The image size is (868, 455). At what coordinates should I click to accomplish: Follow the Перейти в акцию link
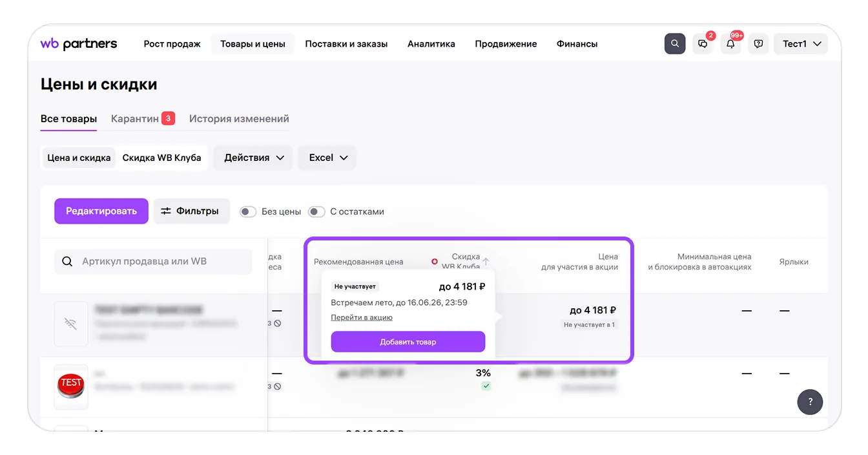click(362, 317)
